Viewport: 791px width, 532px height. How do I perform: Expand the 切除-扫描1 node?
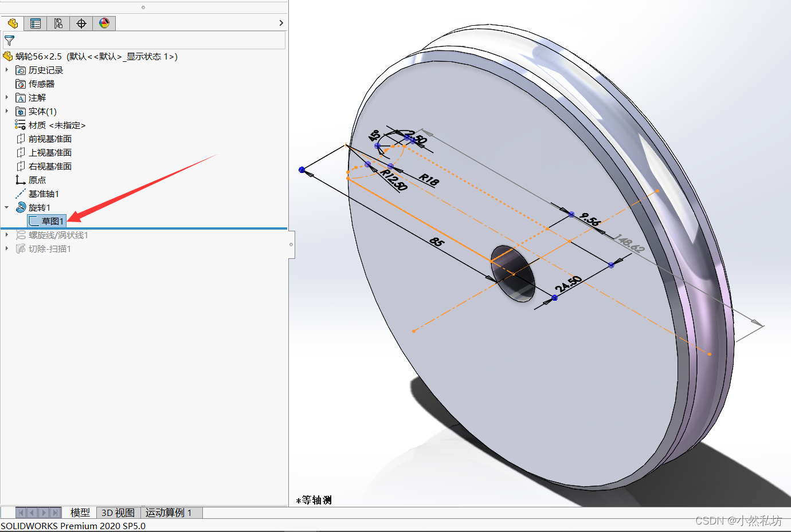7,249
